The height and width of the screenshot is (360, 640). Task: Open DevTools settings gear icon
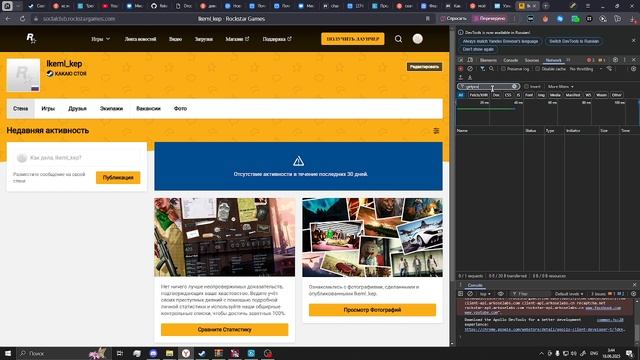(615, 60)
